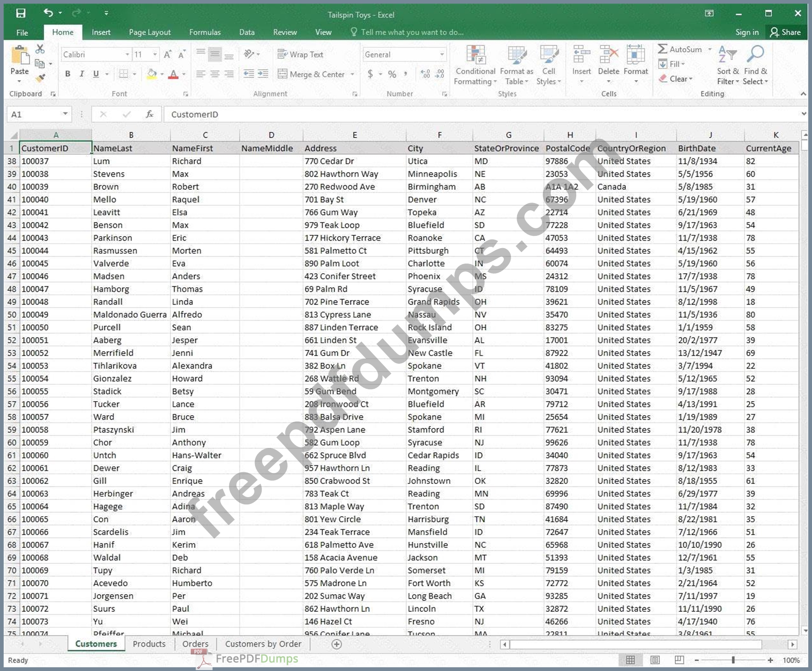Viewport: 812px width, 671px height.
Task: Apply the Fill Color paint bucket
Action: tap(152, 74)
